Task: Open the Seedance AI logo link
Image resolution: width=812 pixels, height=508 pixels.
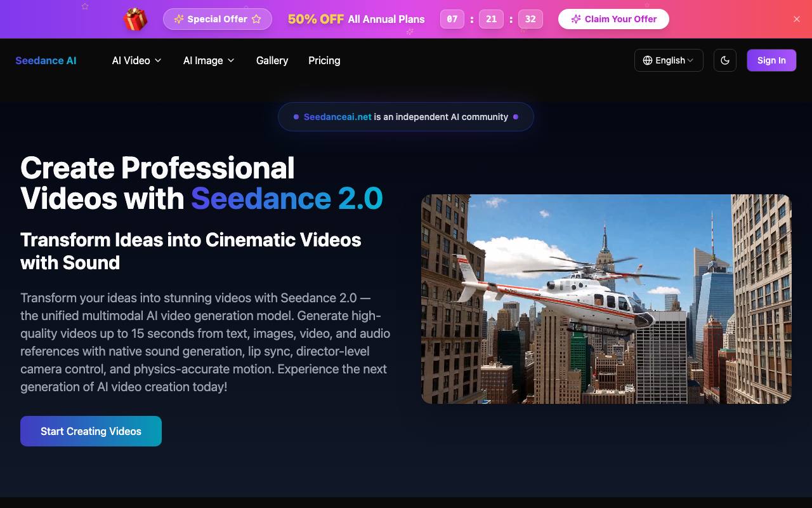Action: tap(46, 60)
